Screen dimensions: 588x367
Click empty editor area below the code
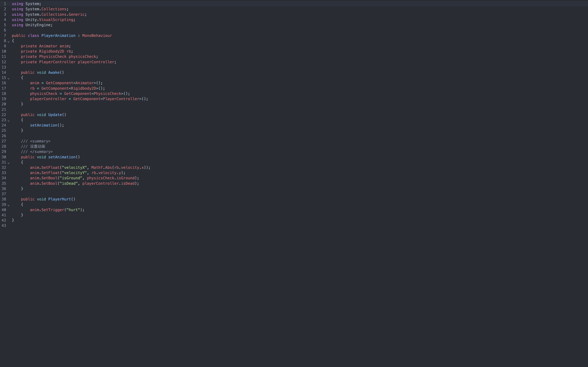click(x=292, y=291)
